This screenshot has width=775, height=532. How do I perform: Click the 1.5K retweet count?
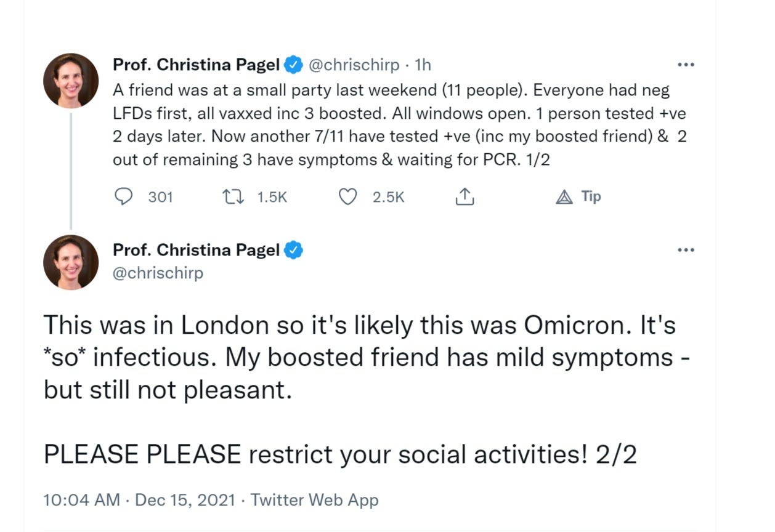point(272,197)
